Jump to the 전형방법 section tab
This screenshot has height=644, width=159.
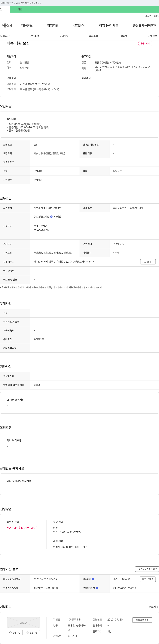click(123, 36)
